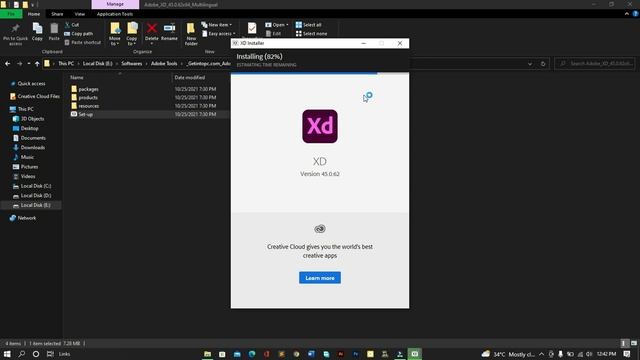Click the Paste icon in the ribbon
Viewport: 640px width, 360px height.
pos(54,29)
